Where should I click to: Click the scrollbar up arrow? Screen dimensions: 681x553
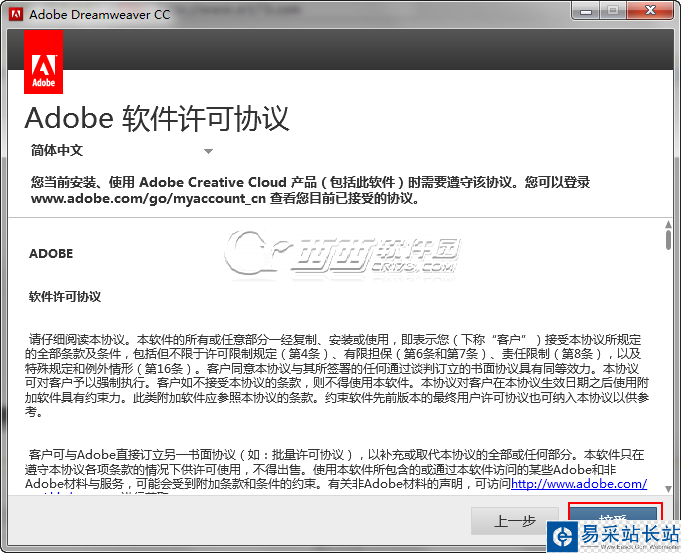pos(668,224)
